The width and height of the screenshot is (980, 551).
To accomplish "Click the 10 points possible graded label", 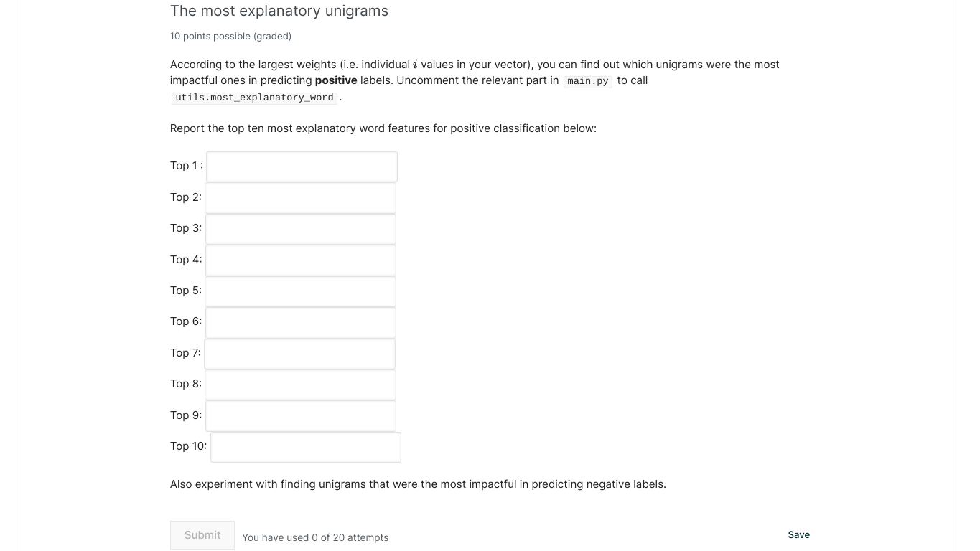I will tap(230, 36).
